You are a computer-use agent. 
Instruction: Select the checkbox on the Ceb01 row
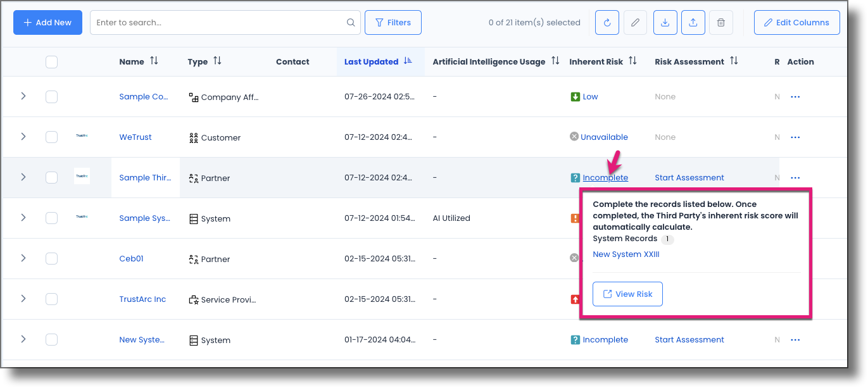point(51,258)
